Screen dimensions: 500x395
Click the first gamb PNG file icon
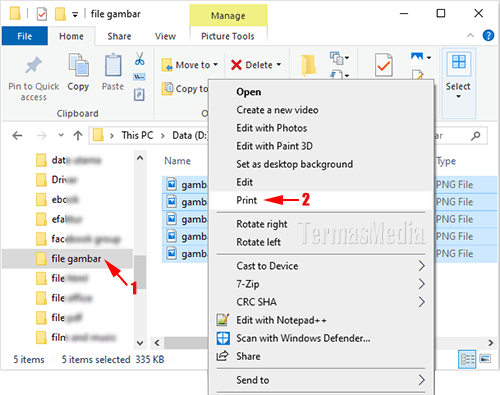tap(172, 184)
